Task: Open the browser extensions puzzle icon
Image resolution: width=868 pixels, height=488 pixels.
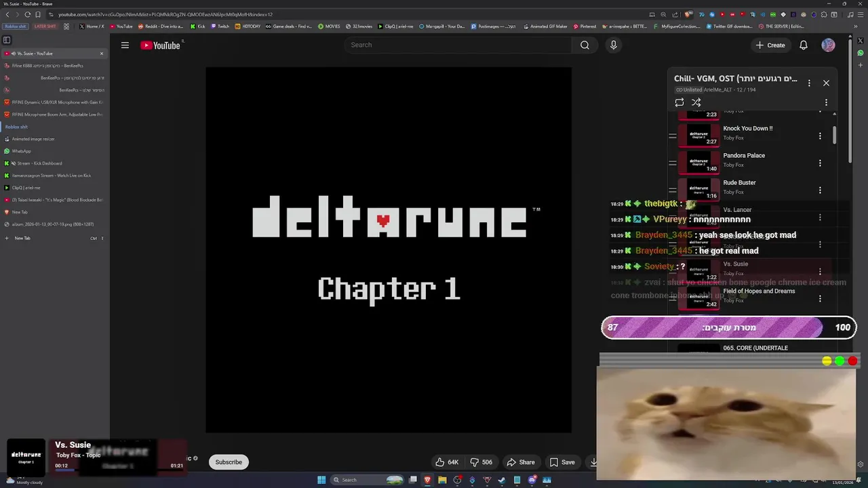Action: click(824, 14)
